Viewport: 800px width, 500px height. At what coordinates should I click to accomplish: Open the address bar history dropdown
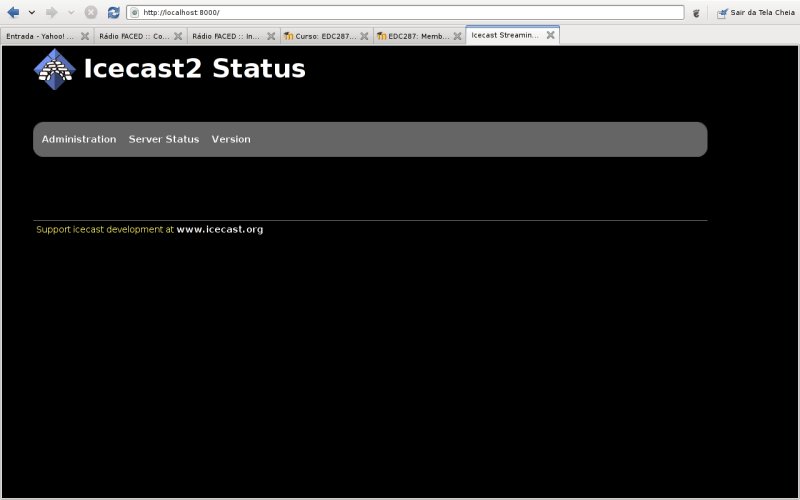678,12
